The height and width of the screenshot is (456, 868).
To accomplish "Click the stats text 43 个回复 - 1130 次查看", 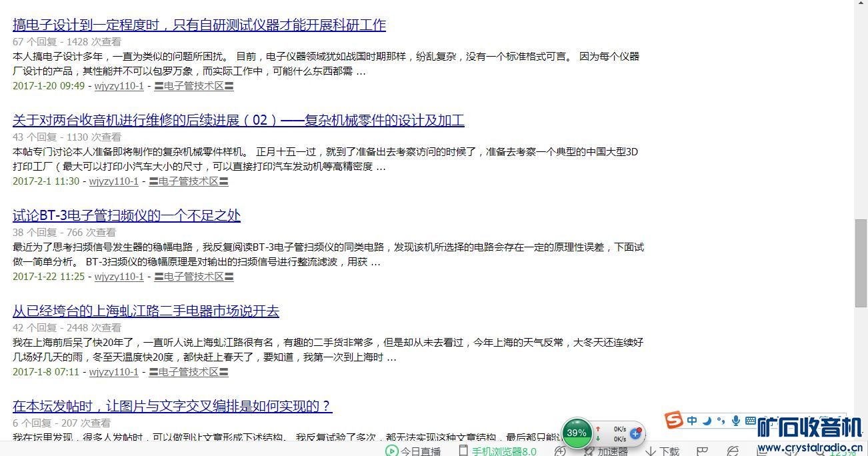I will point(67,137).
